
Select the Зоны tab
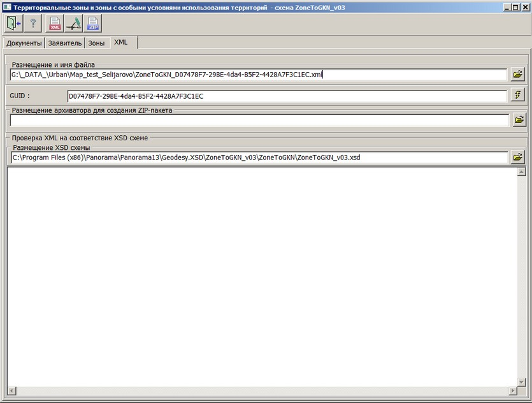pos(96,43)
